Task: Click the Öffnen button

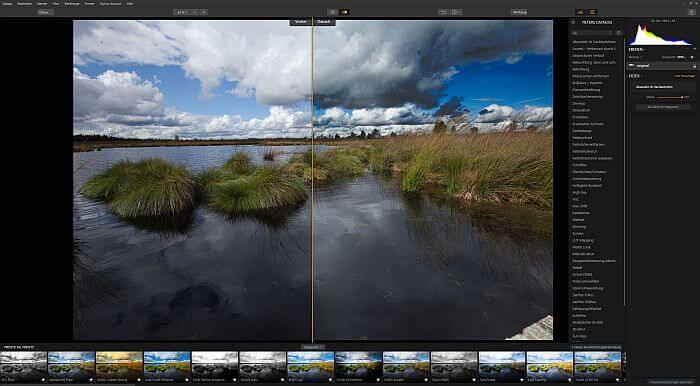Action: point(46,12)
